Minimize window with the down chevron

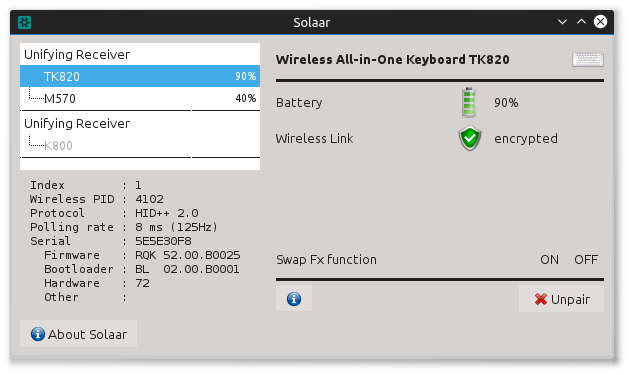pos(562,22)
